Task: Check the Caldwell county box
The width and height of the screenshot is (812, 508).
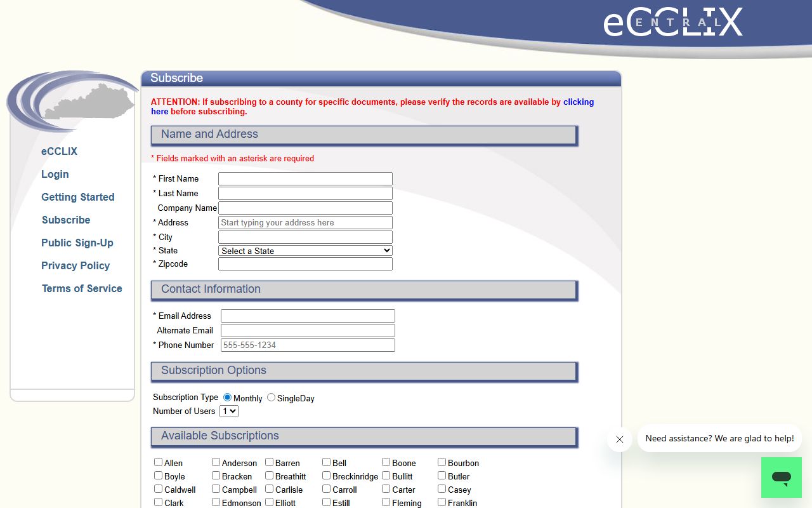Action: [x=158, y=489]
